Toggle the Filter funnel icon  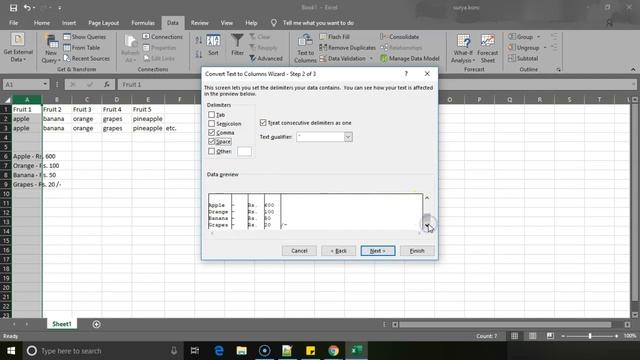tap(237, 41)
